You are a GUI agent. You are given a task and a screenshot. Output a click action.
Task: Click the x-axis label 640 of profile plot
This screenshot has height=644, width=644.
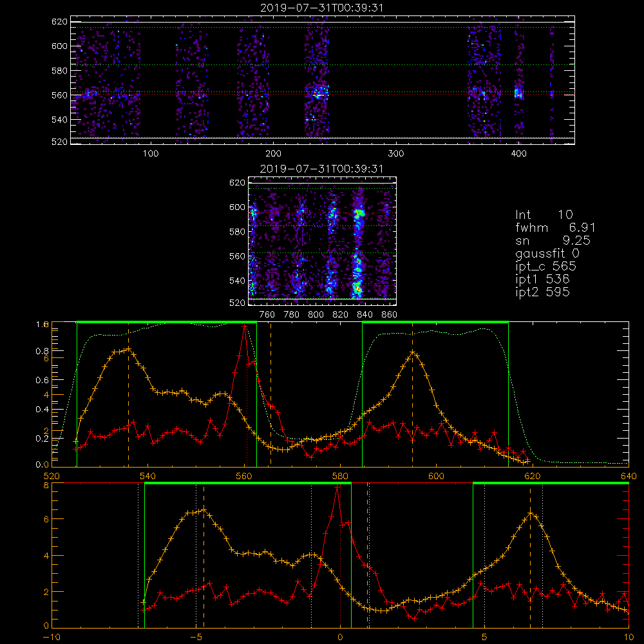[629, 476]
